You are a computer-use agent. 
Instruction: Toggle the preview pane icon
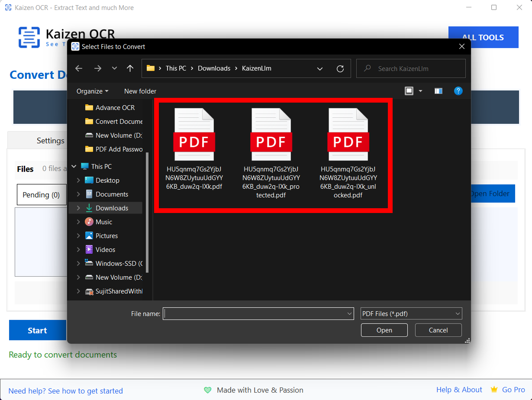(438, 91)
